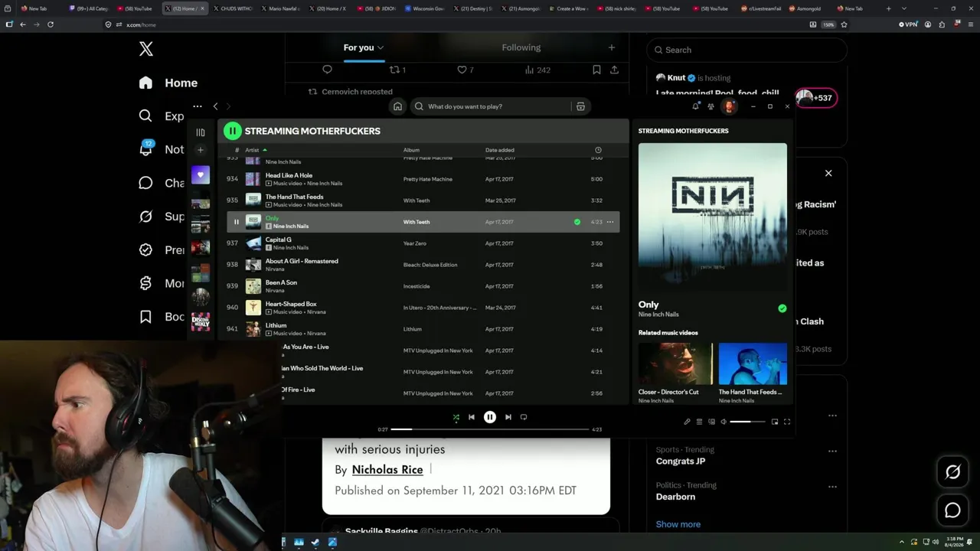The width and height of the screenshot is (980, 551).
Task: Sort tracks by the Album column
Action: 412,150
